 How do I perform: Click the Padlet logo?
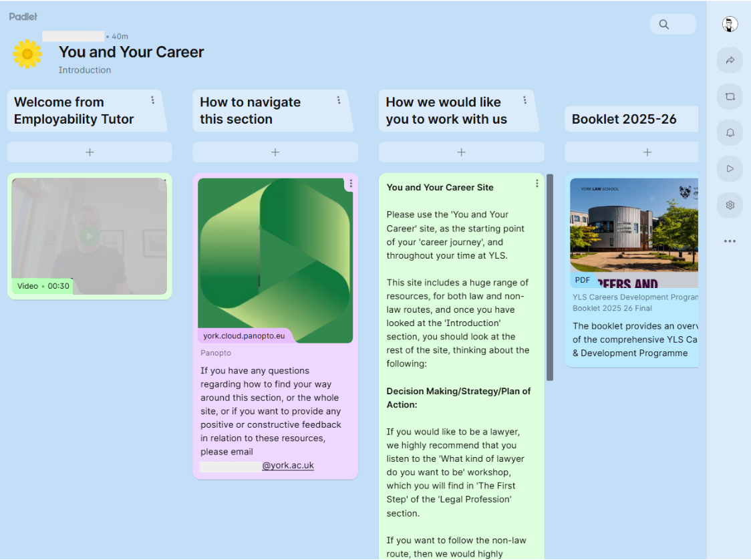point(23,17)
